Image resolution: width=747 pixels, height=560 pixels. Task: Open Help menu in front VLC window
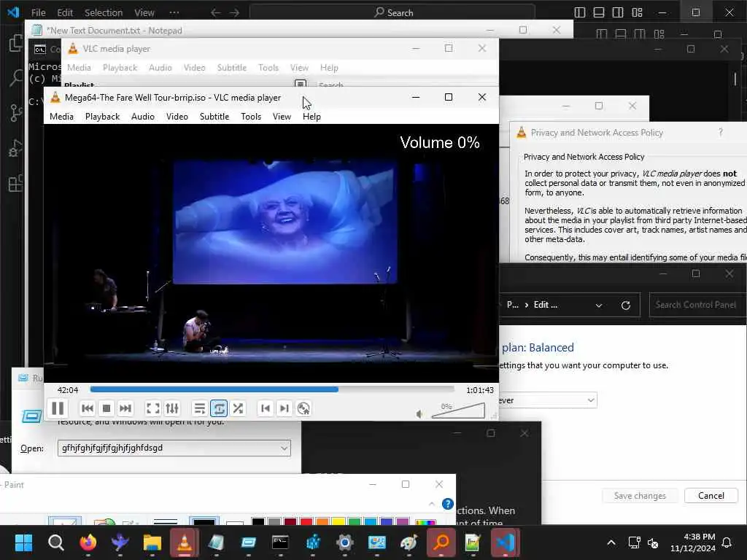(311, 116)
